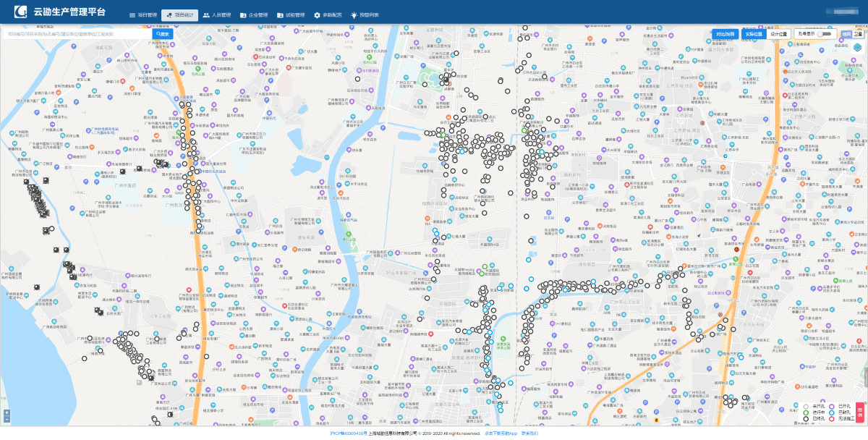The image size is (868, 440).
Task: Click the 进行中 green legend circle
Action: point(806,412)
